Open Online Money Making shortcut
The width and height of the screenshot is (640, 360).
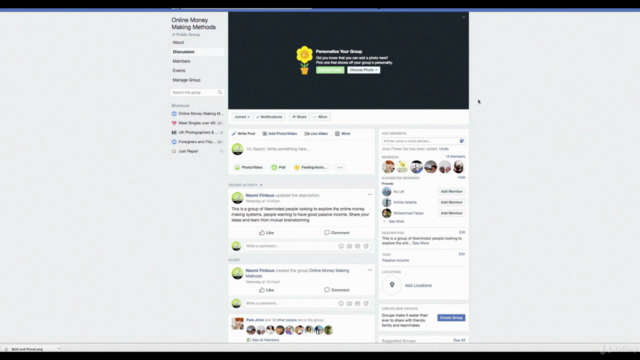[198, 113]
